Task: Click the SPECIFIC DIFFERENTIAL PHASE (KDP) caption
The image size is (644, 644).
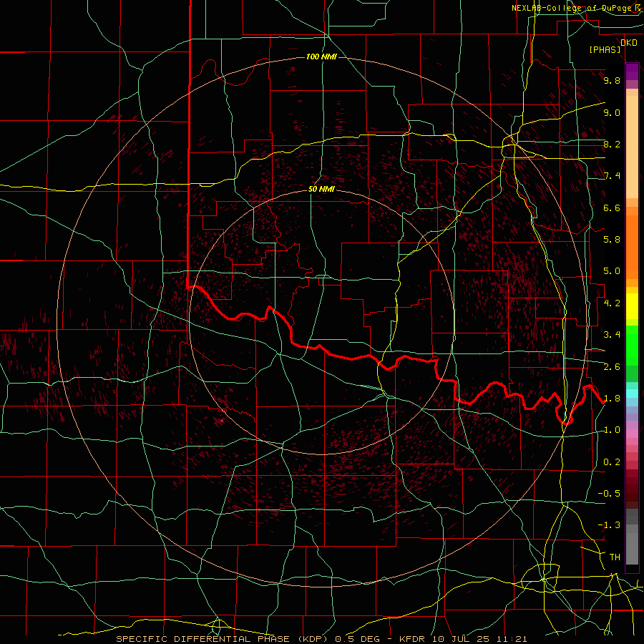Action: [x=224, y=639]
